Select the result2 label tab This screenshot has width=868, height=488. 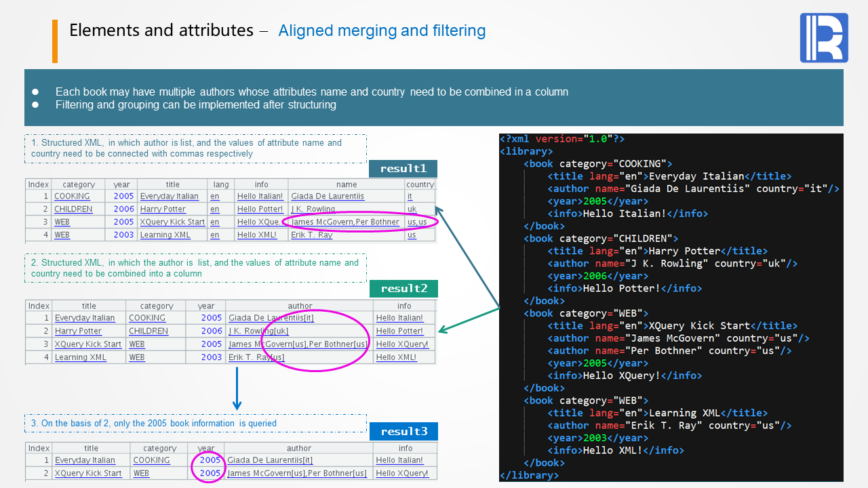click(403, 289)
